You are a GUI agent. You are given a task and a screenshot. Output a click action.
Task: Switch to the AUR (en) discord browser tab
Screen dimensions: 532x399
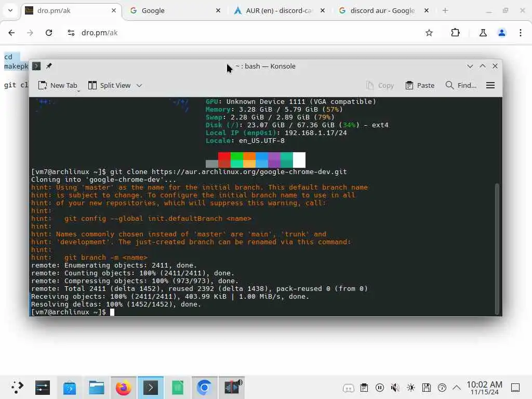coord(280,10)
